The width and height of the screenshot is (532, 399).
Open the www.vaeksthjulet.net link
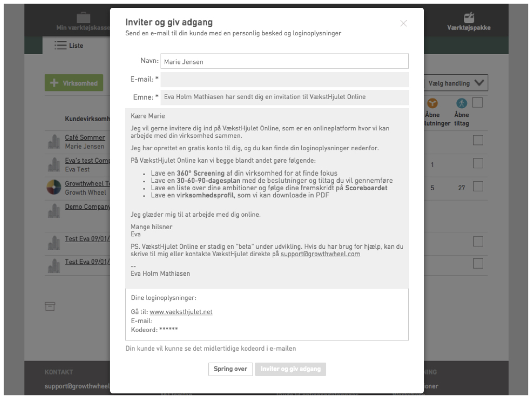pyautogui.click(x=181, y=312)
